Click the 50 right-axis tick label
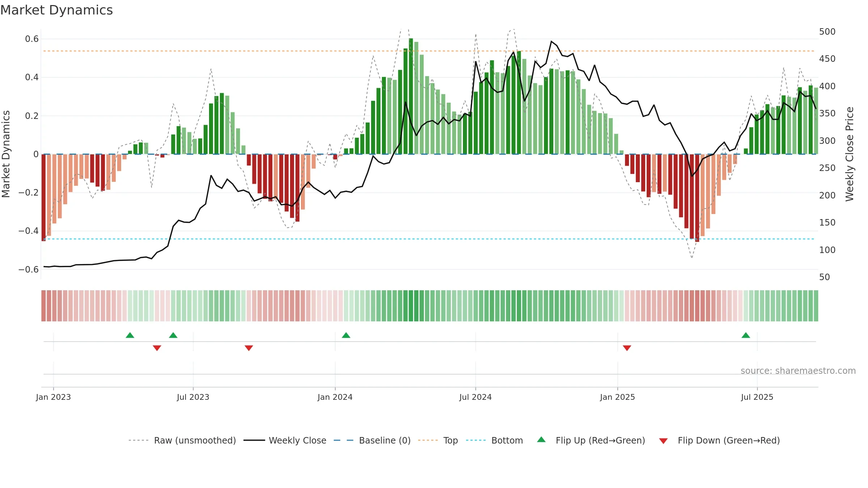Screen dimensions: 868x488 [x=825, y=277]
